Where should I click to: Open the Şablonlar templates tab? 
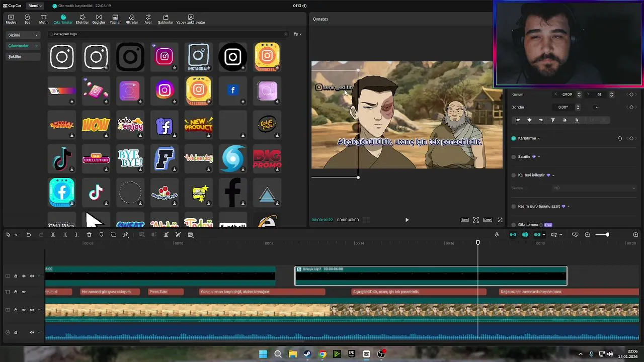(166, 19)
